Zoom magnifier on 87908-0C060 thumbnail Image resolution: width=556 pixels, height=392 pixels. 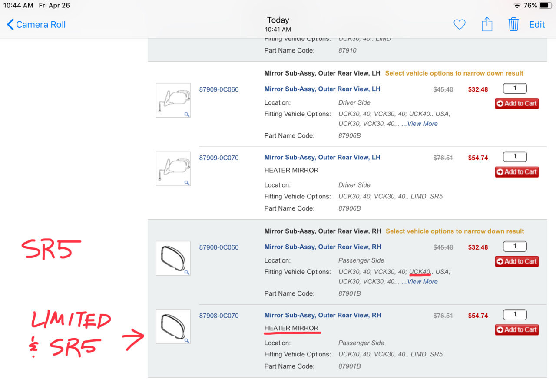pyautogui.click(x=186, y=272)
